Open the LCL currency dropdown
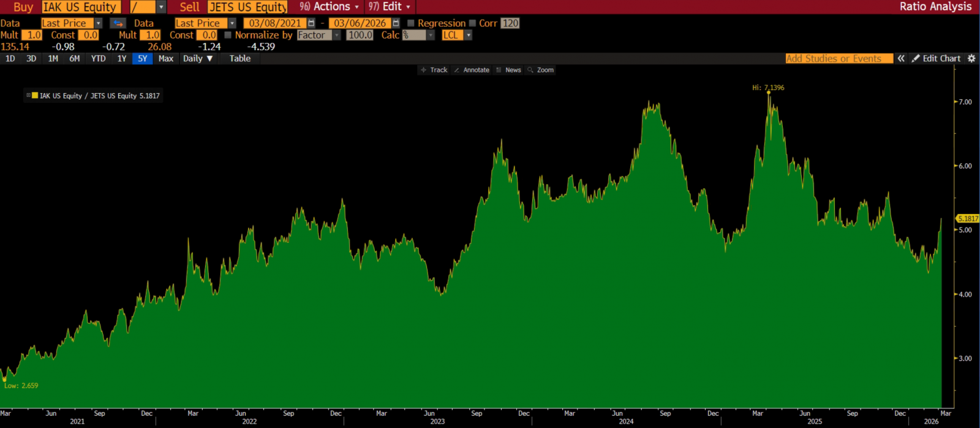The height and width of the screenshot is (428, 980). pyautogui.click(x=469, y=35)
